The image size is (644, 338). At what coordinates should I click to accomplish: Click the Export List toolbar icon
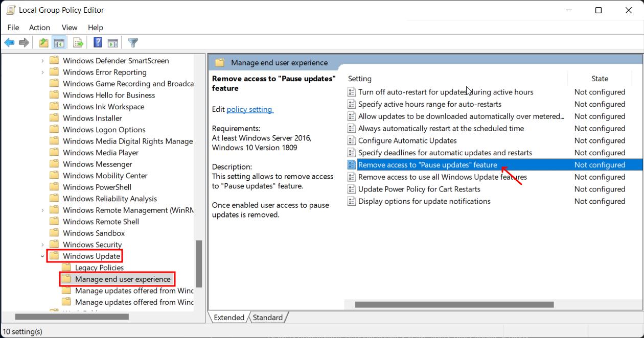pyautogui.click(x=78, y=43)
